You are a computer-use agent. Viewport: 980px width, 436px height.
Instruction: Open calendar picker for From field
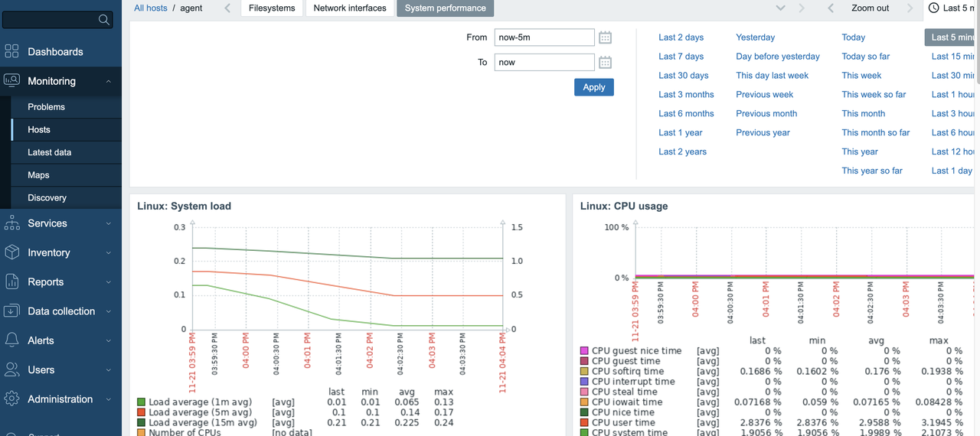coord(605,37)
